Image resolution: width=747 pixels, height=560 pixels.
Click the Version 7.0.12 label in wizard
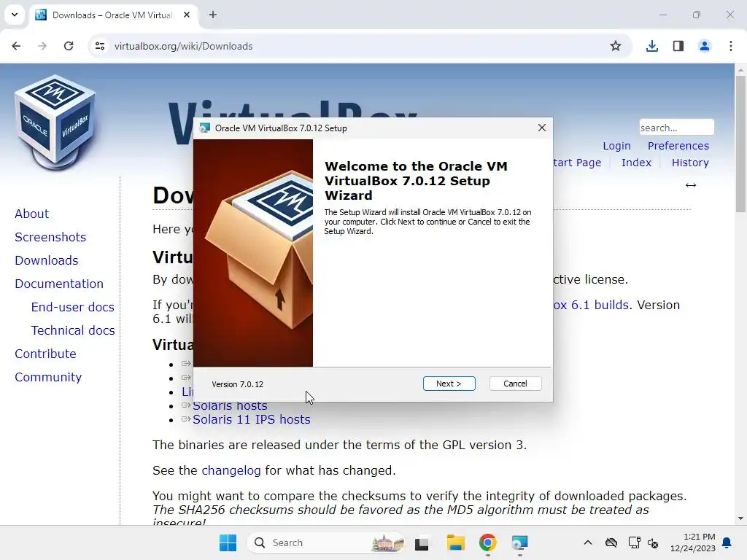click(237, 384)
